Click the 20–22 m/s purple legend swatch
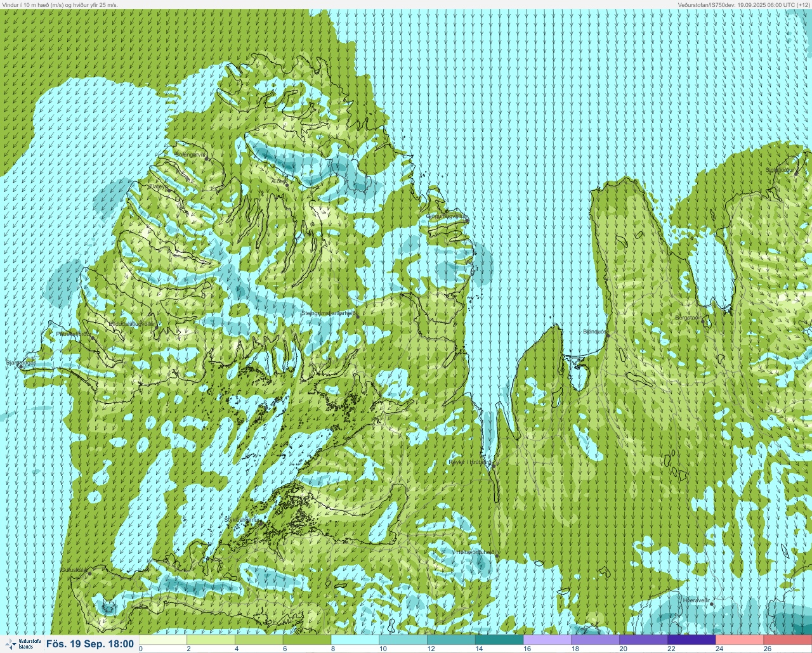This screenshot has height=653, width=812. coord(644,640)
